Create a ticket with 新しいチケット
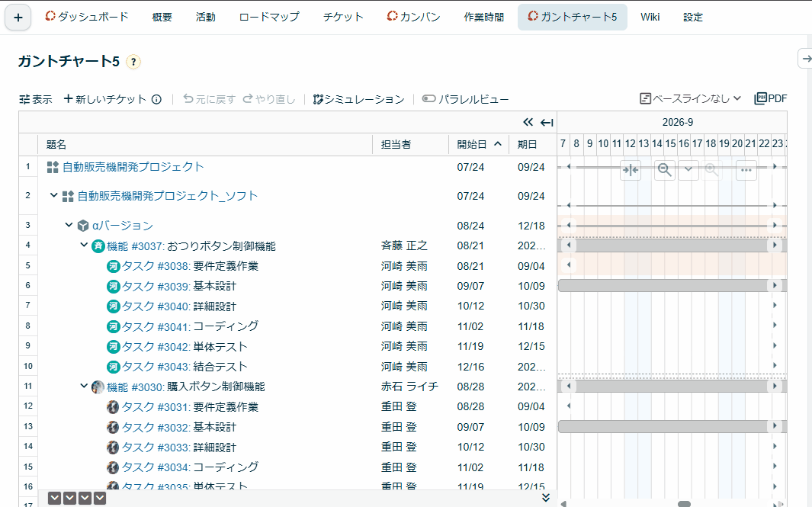 click(105, 99)
